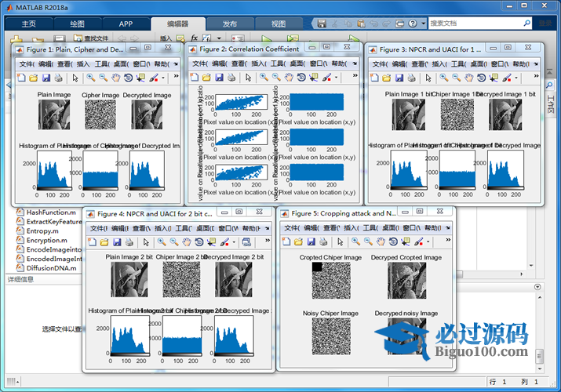Dock Figure 3 using menu bar arrow

click(536, 64)
